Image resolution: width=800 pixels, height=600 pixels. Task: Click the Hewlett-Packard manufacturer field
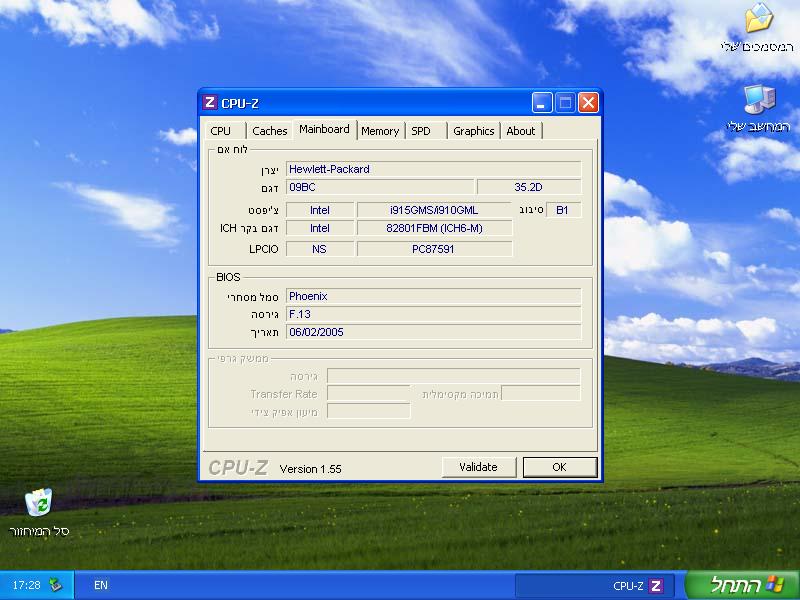(x=433, y=169)
